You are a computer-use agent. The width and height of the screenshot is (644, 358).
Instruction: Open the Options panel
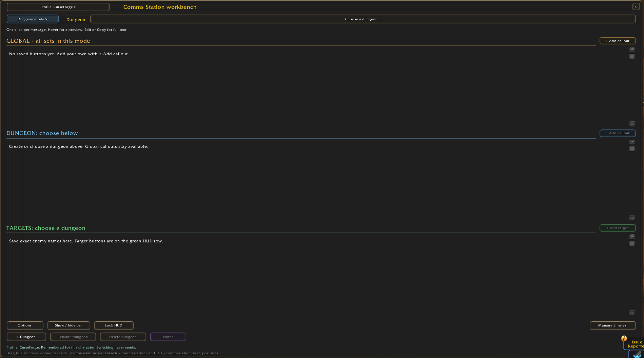[x=25, y=325]
